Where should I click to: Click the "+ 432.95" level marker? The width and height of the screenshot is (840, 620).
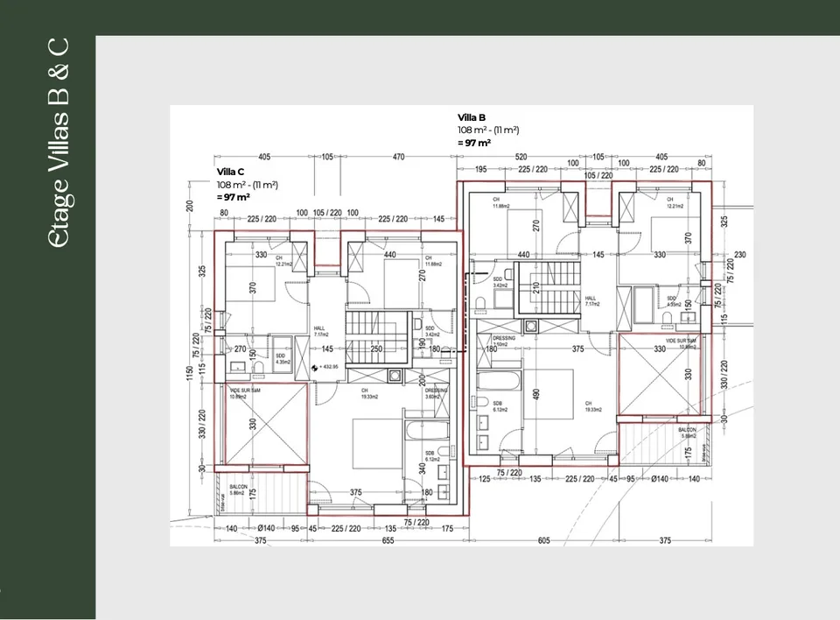tap(325, 368)
